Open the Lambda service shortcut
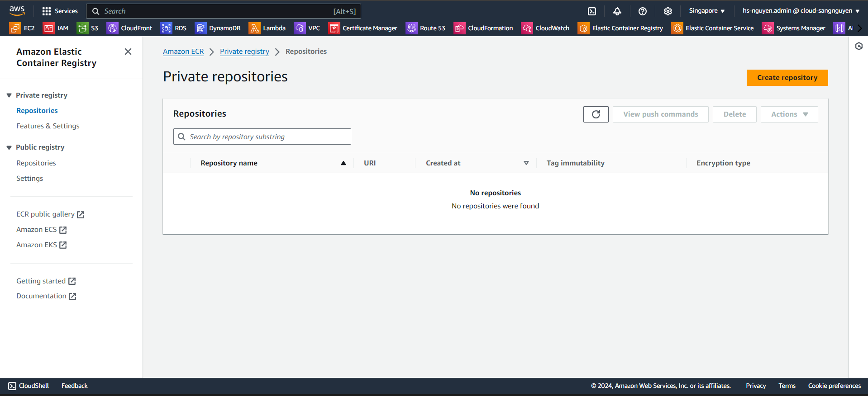Screen dimensions: 868x396 pos(267,28)
